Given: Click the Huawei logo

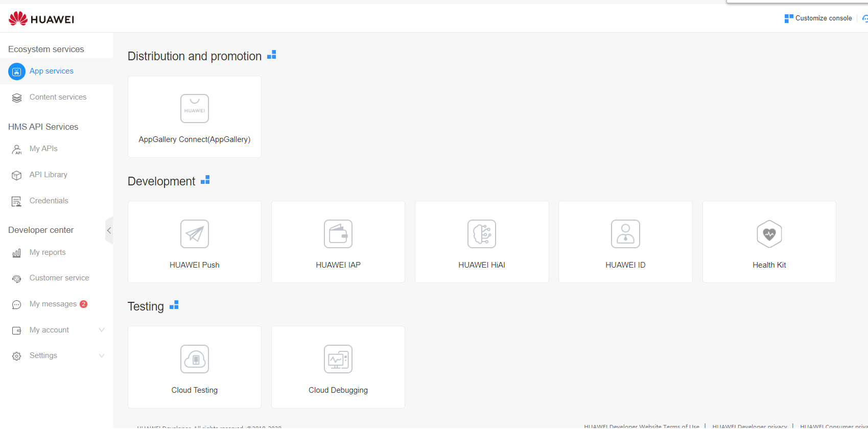Looking at the screenshot, I should click(41, 19).
